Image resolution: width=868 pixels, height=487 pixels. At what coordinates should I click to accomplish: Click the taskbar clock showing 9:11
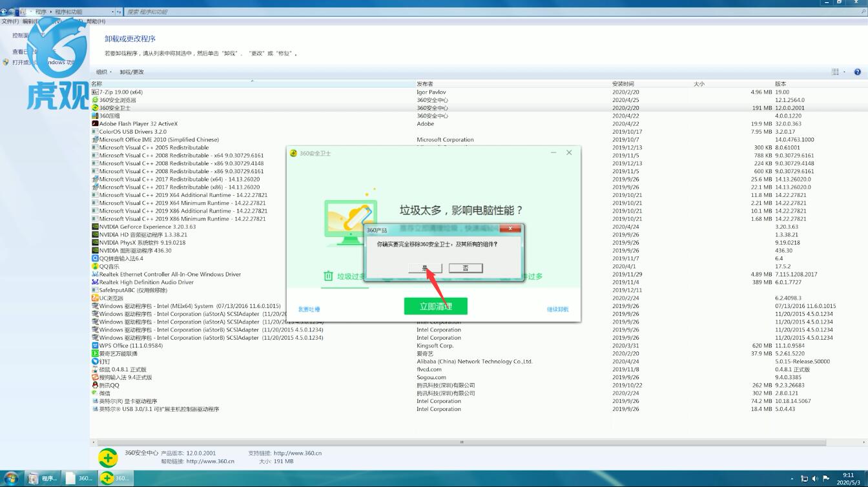pos(849,479)
